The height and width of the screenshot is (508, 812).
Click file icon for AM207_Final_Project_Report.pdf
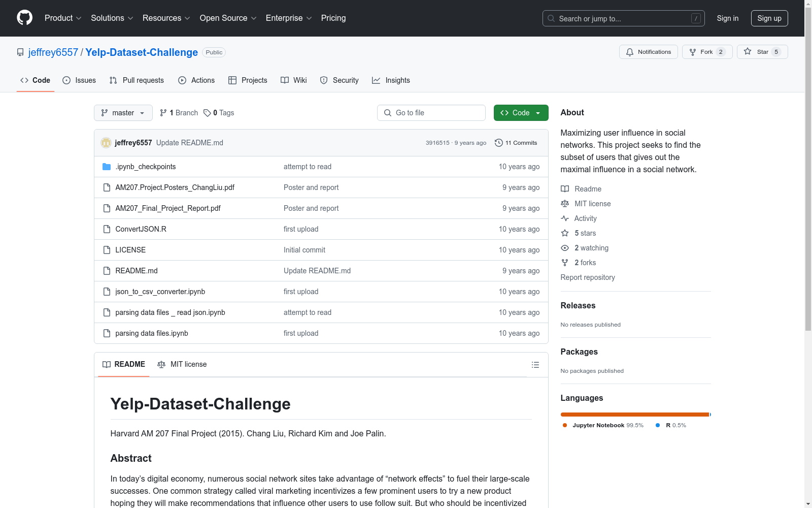point(107,208)
